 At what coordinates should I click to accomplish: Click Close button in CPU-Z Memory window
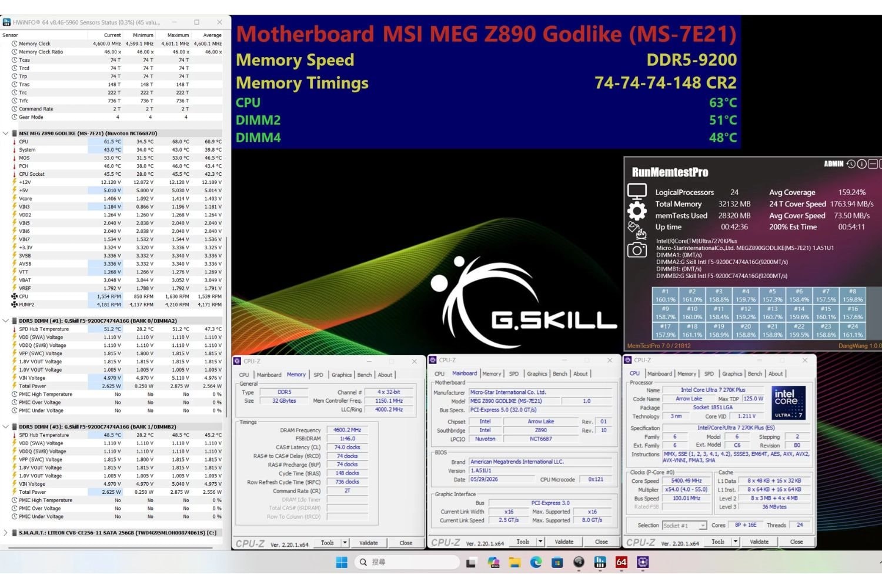pos(406,543)
